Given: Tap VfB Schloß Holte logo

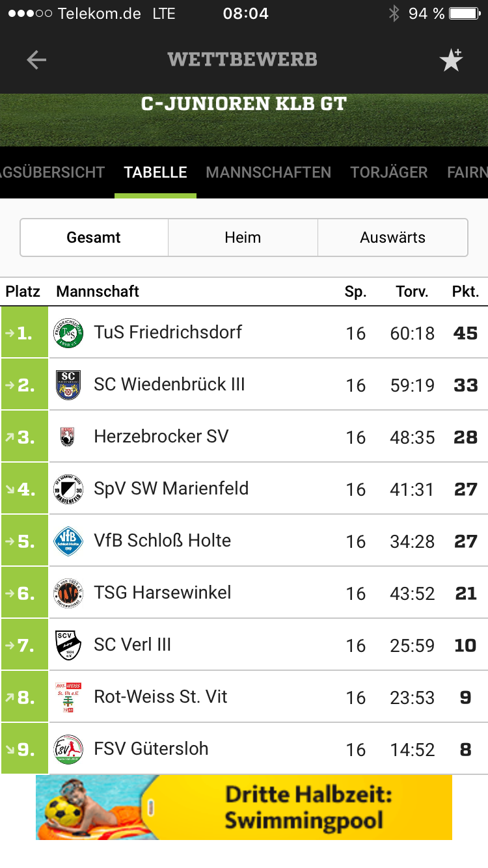Looking at the screenshot, I should 68,541.
